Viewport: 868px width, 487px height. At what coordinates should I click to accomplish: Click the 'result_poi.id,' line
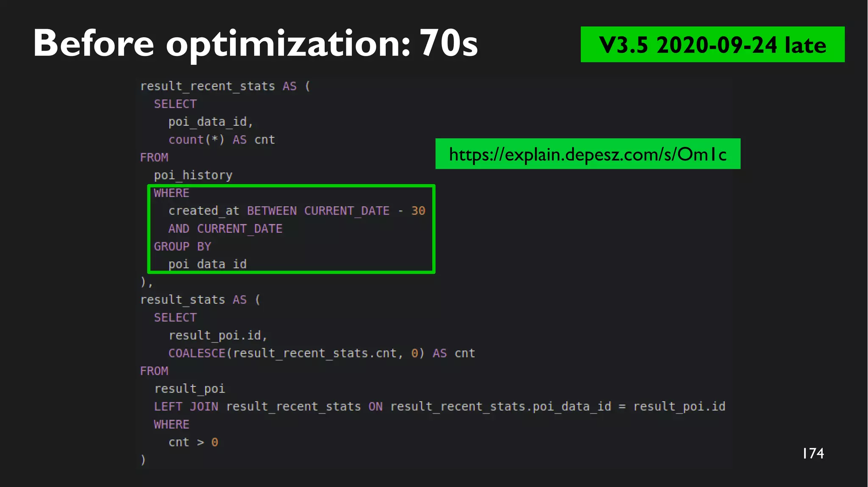pyautogui.click(x=218, y=335)
